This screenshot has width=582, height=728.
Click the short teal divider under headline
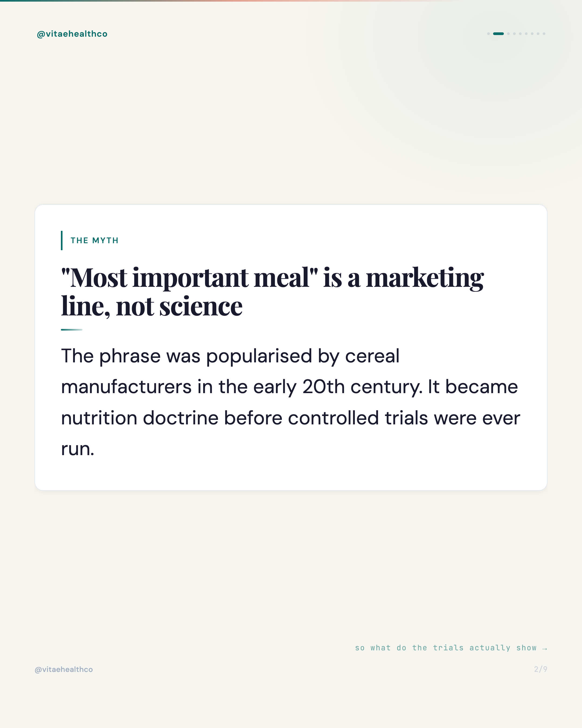coord(71,329)
